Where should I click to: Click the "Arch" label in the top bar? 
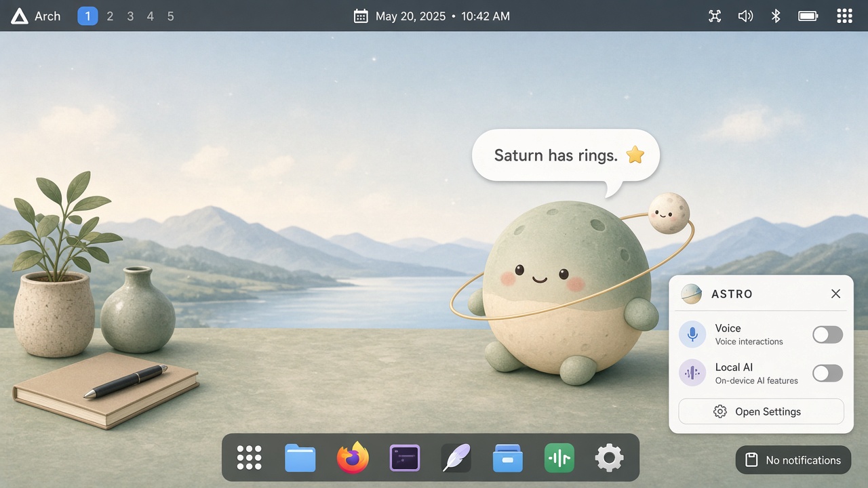(47, 16)
